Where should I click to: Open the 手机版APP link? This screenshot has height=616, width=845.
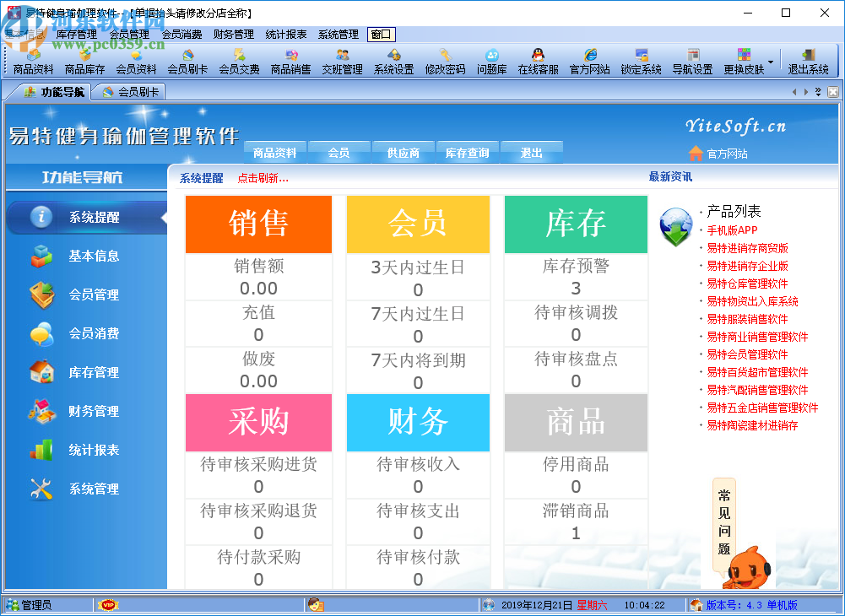(x=732, y=229)
